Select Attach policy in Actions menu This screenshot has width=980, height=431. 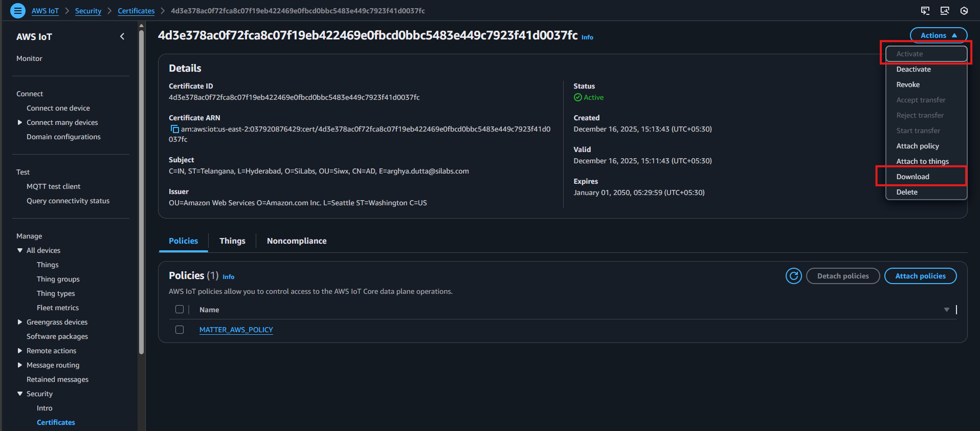pyautogui.click(x=926, y=146)
